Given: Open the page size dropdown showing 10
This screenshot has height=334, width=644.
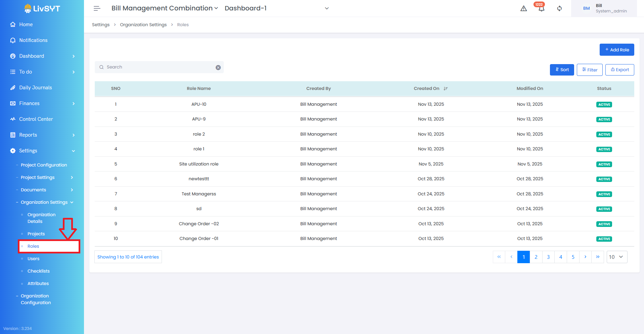Looking at the screenshot, I should click(x=616, y=257).
